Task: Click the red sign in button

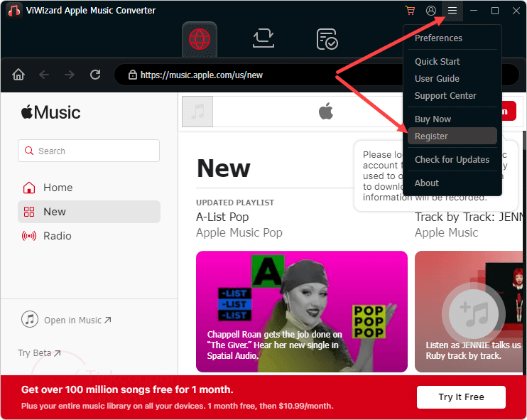Action: (x=509, y=111)
